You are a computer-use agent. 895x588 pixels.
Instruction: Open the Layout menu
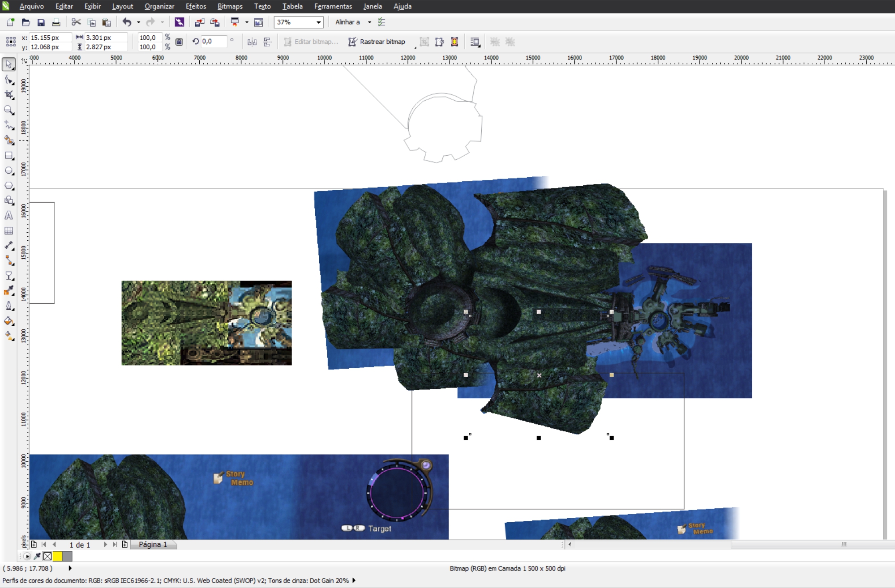tap(123, 6)
